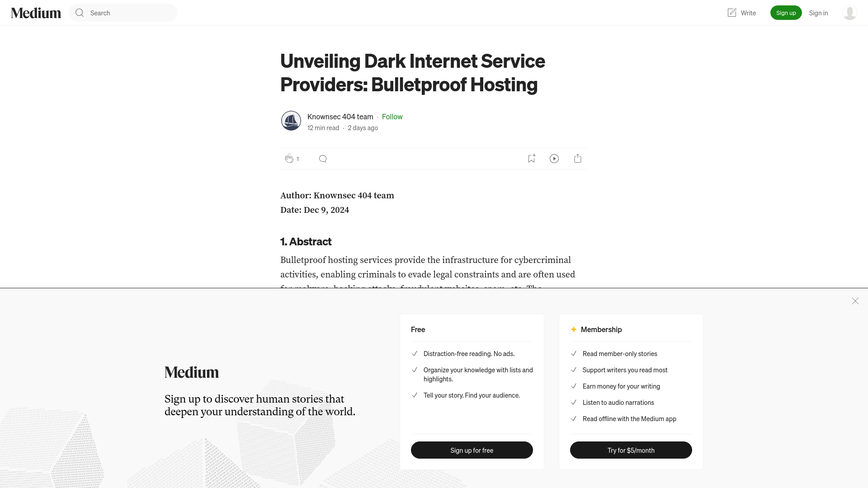Click the Sign up green button header
This screenshot has width=868, height=488.
[786, 13]
